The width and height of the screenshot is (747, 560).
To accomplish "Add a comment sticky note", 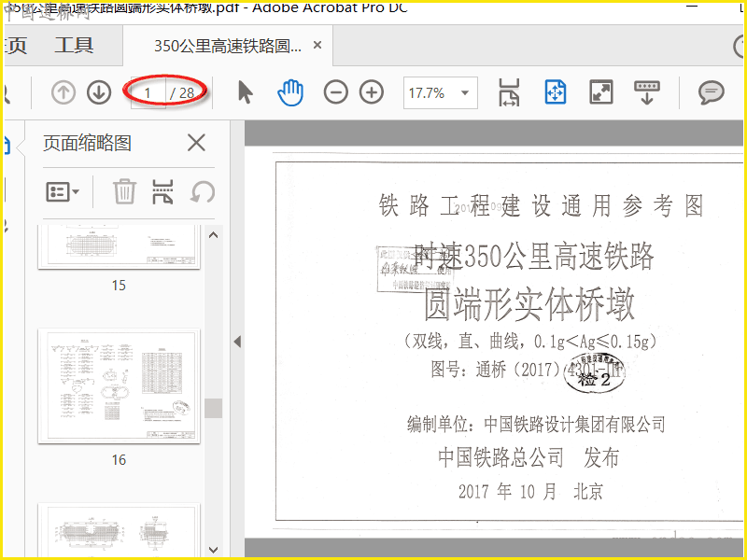I will (712, 91).
